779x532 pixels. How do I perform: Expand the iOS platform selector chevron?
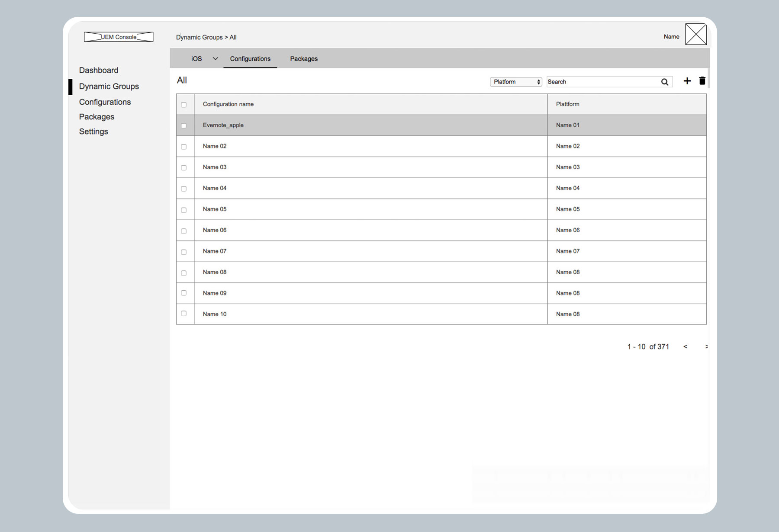[x=215, y=58]
